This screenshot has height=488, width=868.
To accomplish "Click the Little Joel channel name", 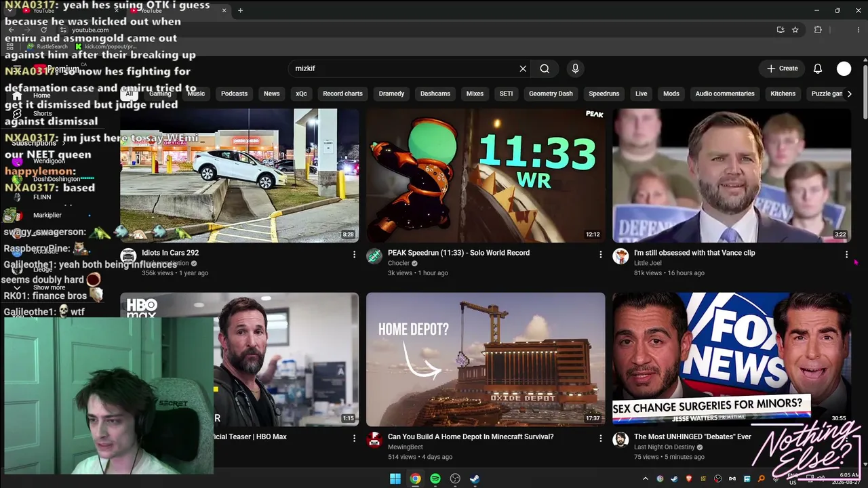I will click(648, 263).
